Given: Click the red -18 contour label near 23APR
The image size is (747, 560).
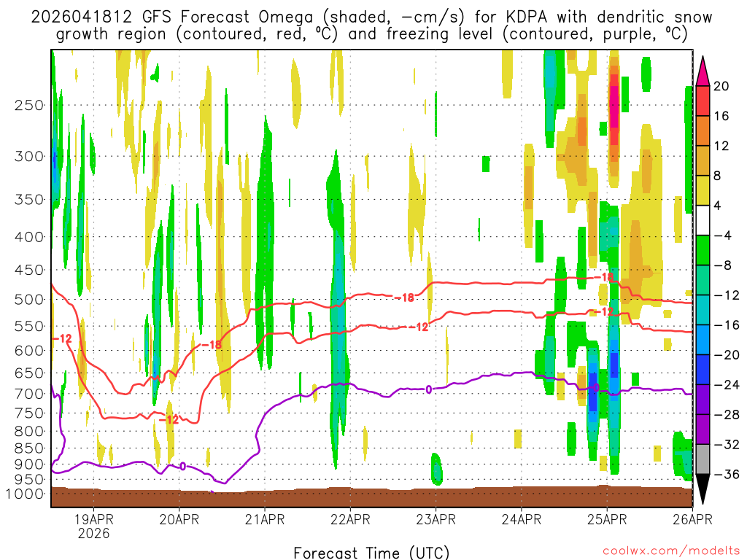Looking at the screenshot, I should click(x=404, y=297).
